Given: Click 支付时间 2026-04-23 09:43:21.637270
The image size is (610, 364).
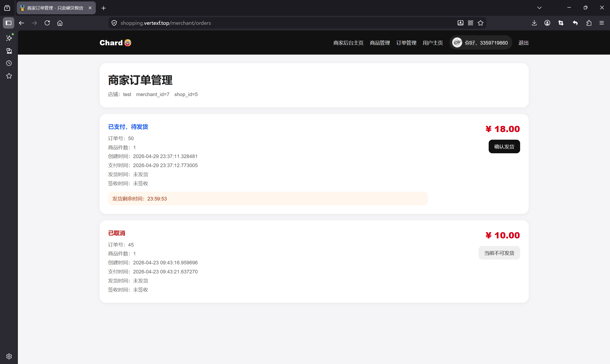Looking at the screenshot, I should coord(153,272).
